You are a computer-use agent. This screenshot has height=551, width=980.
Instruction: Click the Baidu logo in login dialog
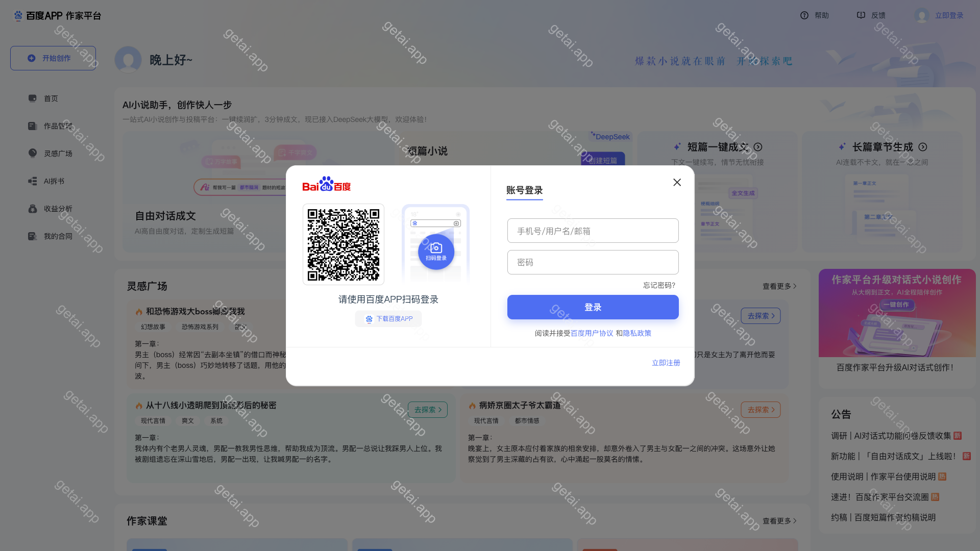click(327, 184)
